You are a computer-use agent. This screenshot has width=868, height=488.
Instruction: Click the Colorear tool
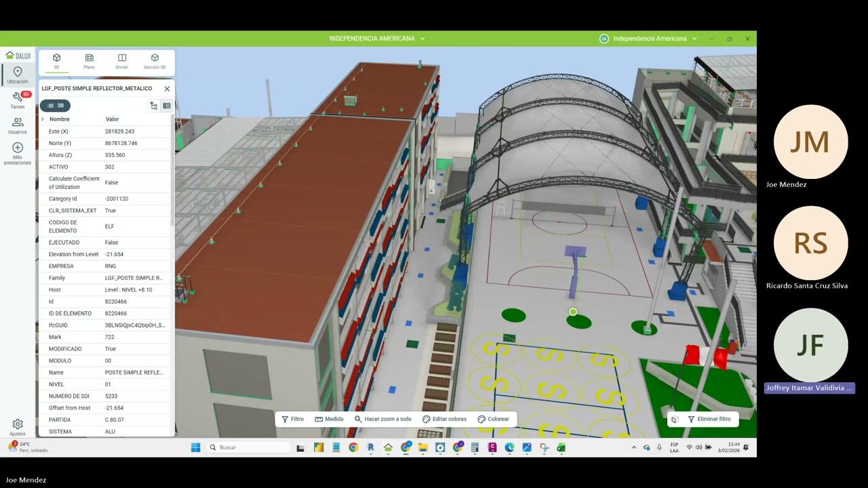494,419
